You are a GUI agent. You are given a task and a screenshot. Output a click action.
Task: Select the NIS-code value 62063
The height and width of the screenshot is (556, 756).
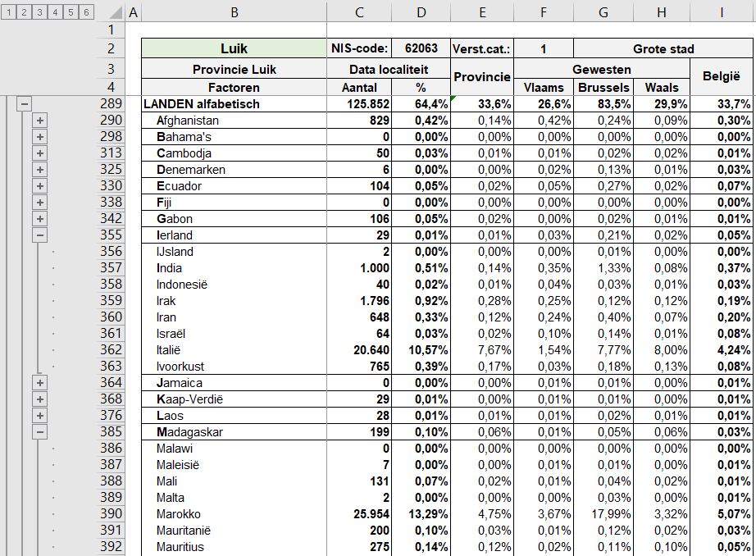tap(421, 48)
